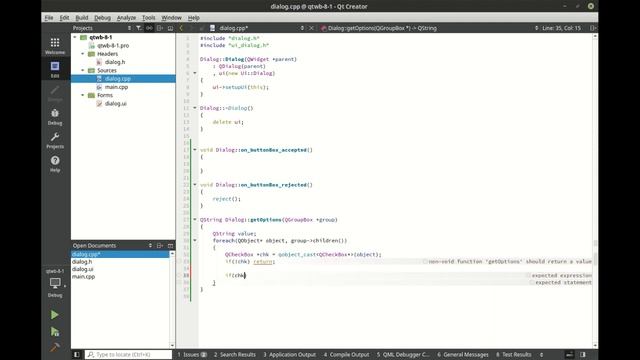Close the Open Documents panel
Image resolution: width=640 pixels, height=360 pixels.
[170, 245]
